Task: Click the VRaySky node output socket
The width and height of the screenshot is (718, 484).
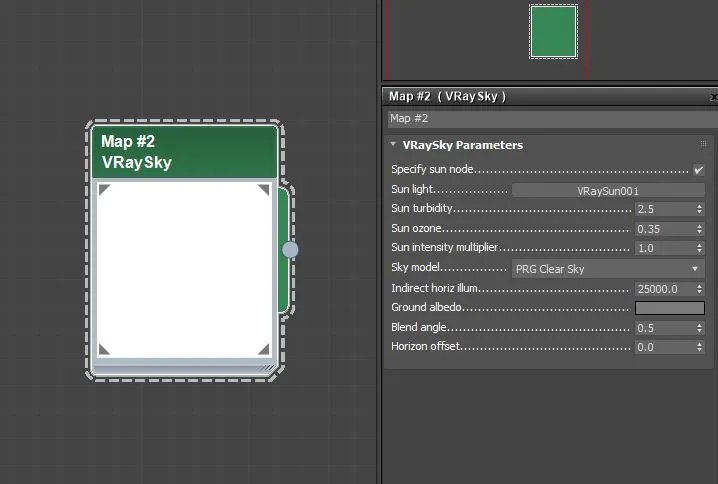Action: 290,250
